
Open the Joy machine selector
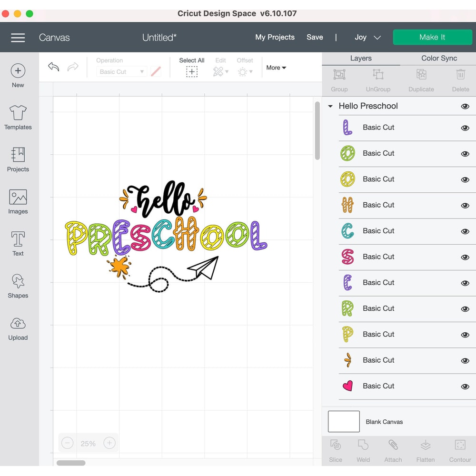click(x=367, y=37)
